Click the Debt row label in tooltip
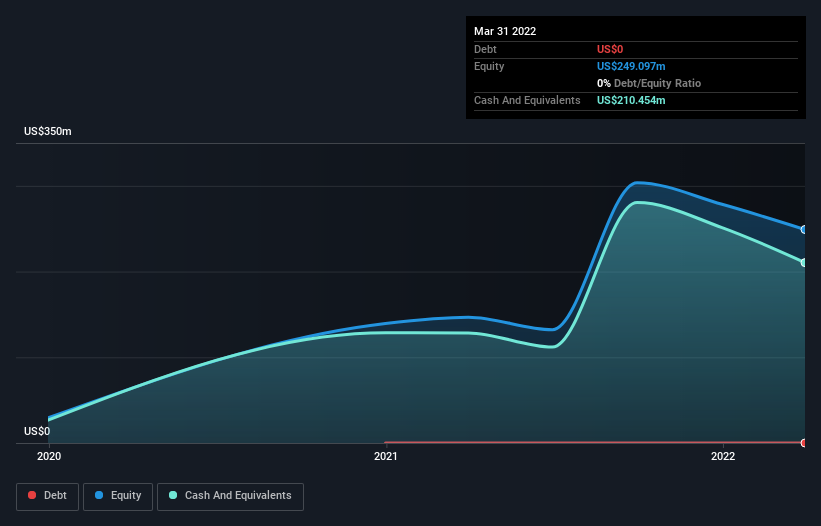The image size is (821, 526). [485, 49]
